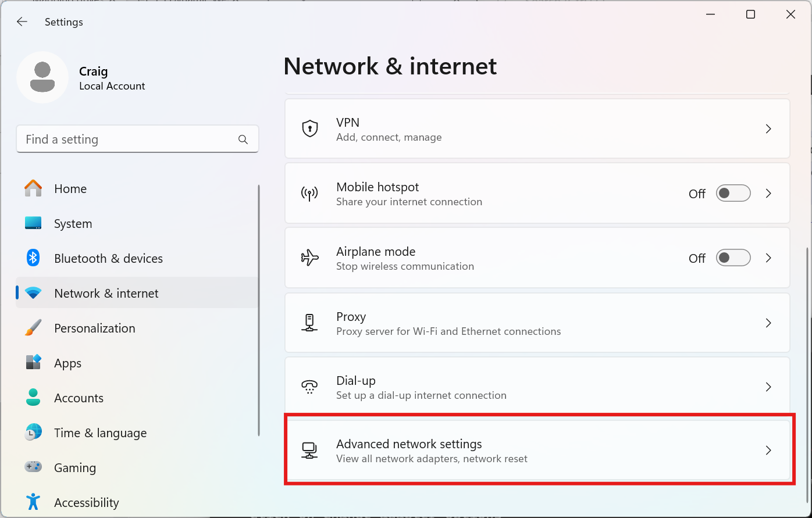Open Mobile hotspot details via chevron
Viewport: 812px width, 518px height.
coord(768,194)
